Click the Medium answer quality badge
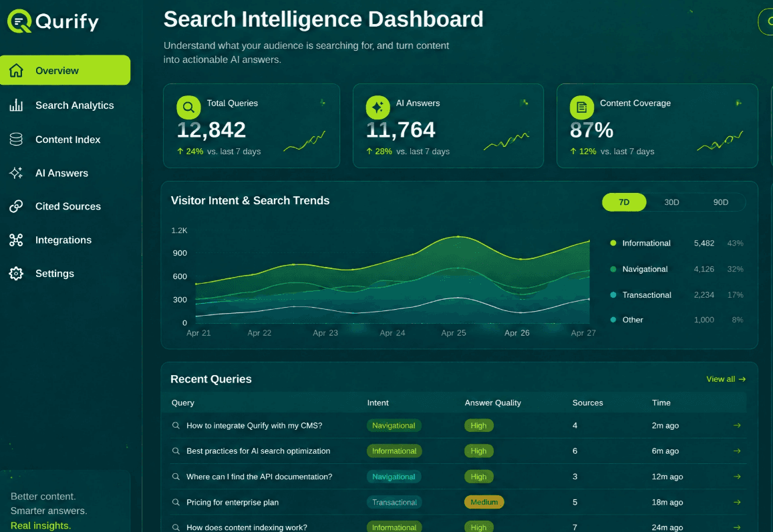 coord(484,502)
